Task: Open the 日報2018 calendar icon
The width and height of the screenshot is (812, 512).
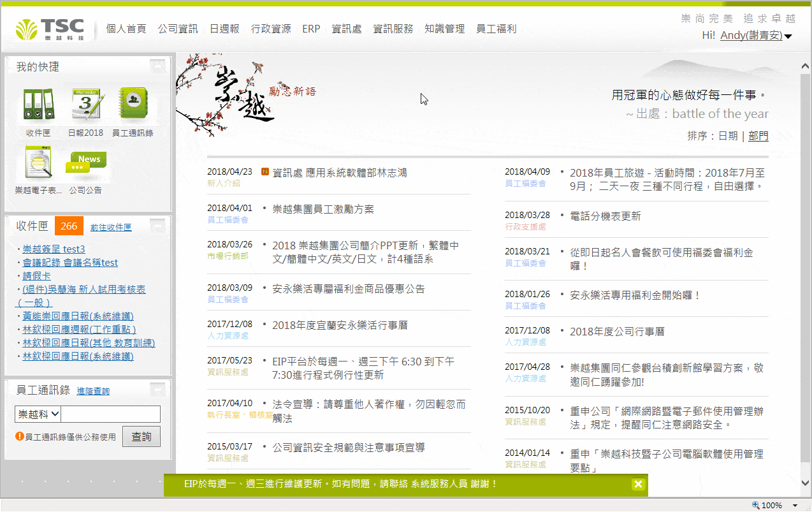Action: point(85,105)
